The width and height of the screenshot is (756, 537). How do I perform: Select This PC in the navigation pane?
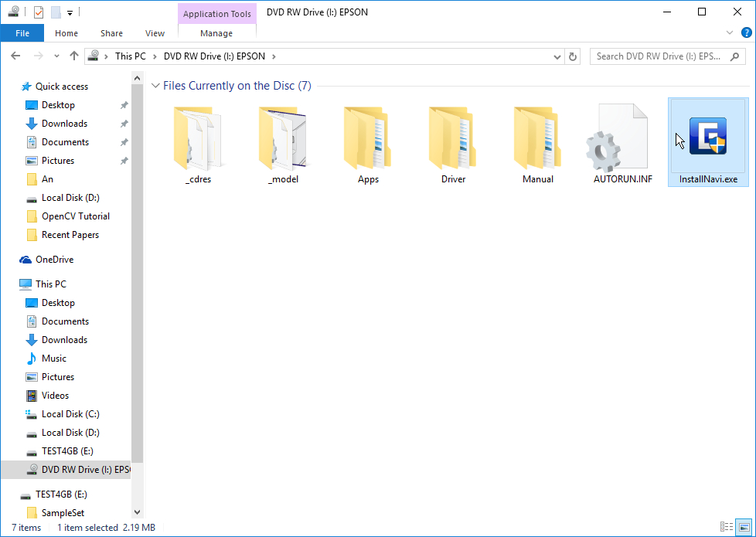coord(50,284)
